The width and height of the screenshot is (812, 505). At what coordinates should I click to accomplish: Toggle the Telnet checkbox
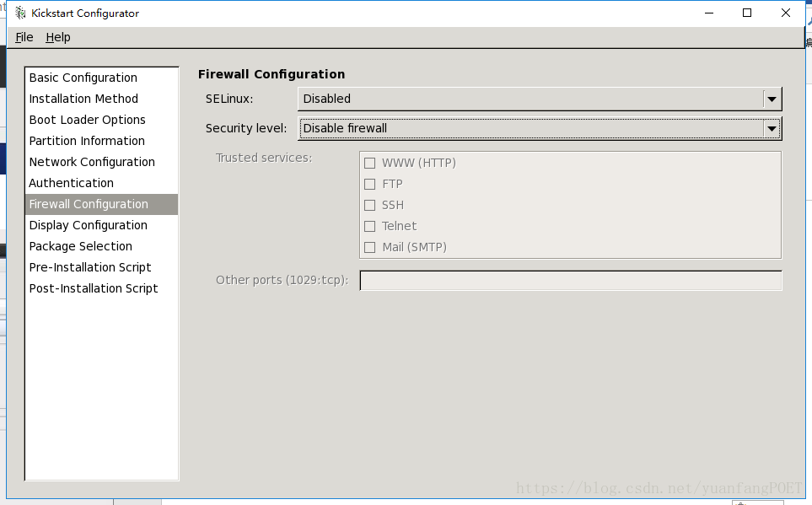pyautogui.click(x=370, y=226)
